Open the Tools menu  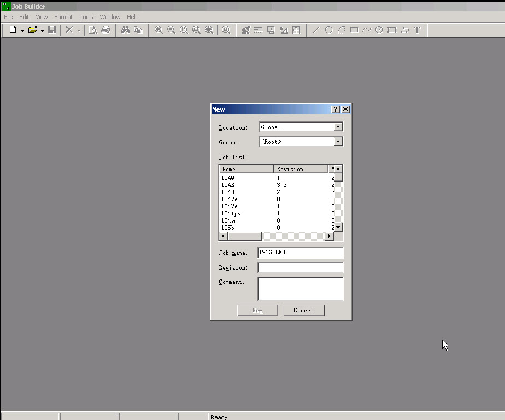click(x=86, y=17)
